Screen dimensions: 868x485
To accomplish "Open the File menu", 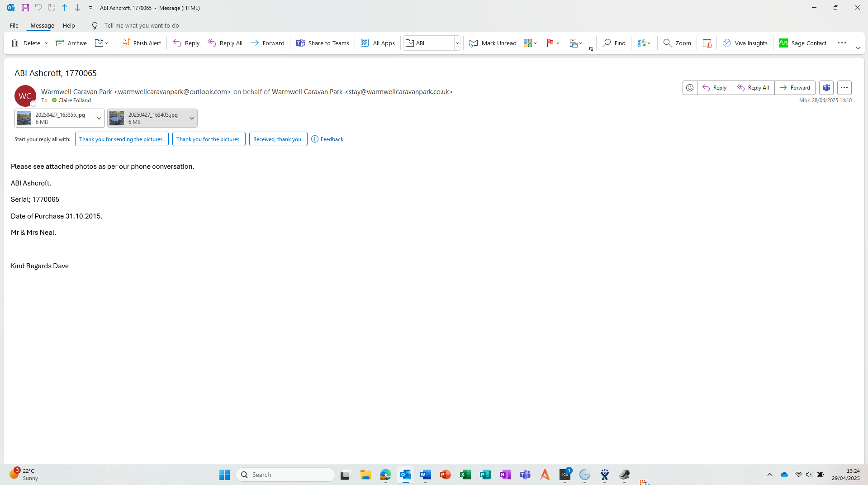I will click(14, 25).
